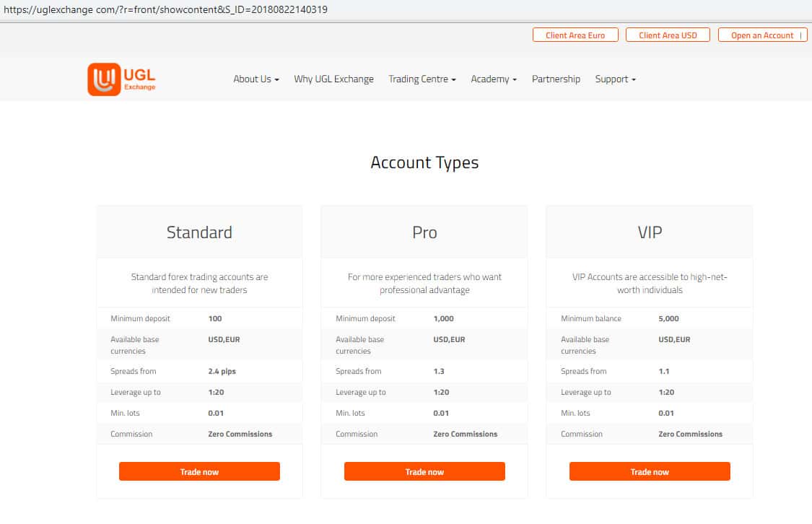Open the Partnership page

click(x=556, y=79)
